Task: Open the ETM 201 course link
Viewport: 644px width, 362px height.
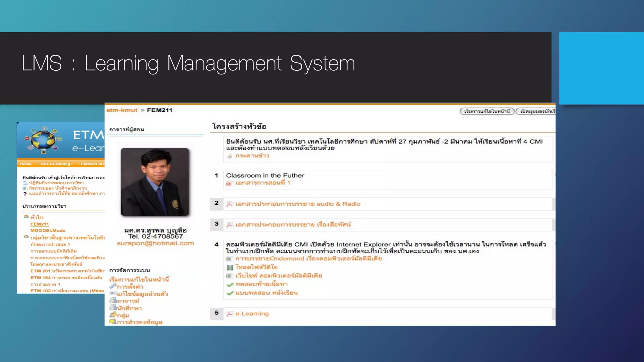Action: [67, 271]
